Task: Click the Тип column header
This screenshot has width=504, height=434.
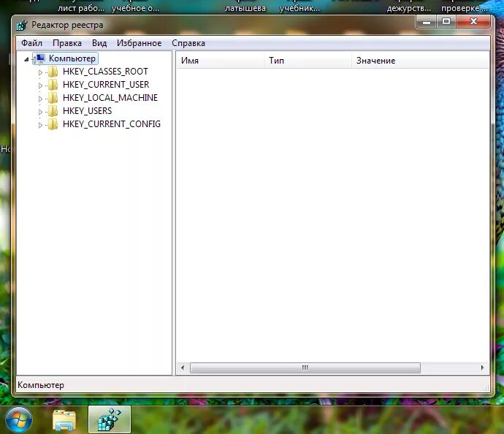Action: [x=308, y=61]
